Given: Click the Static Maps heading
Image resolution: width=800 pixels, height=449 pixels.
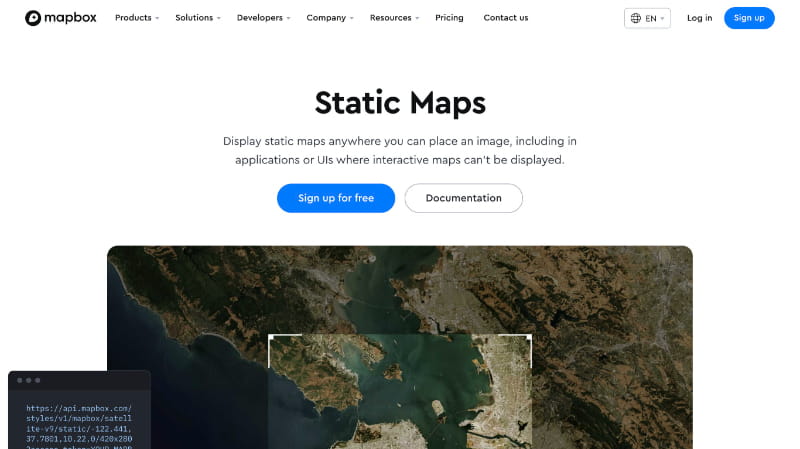Looking at the screenshot, I should [x=400, y=103].
